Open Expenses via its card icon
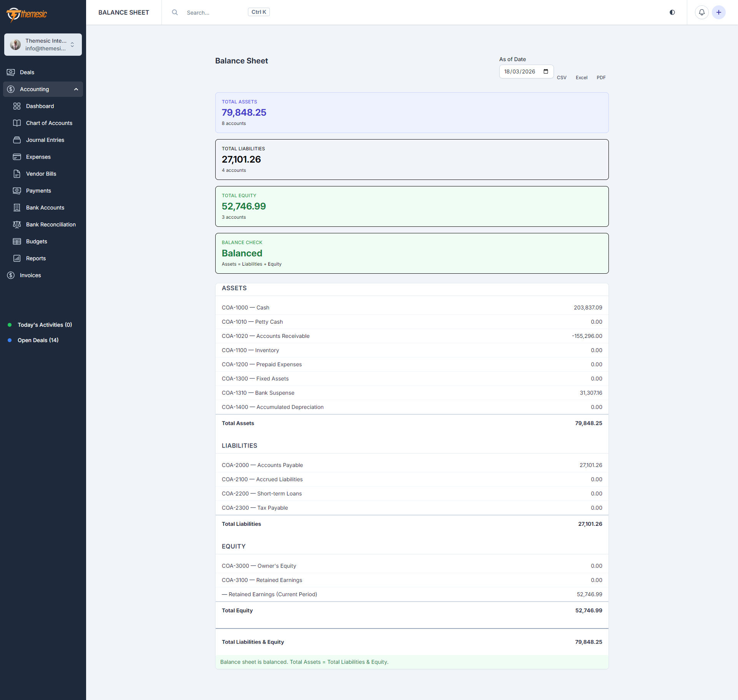Screen dimensions: 738x700 [17, 157]
